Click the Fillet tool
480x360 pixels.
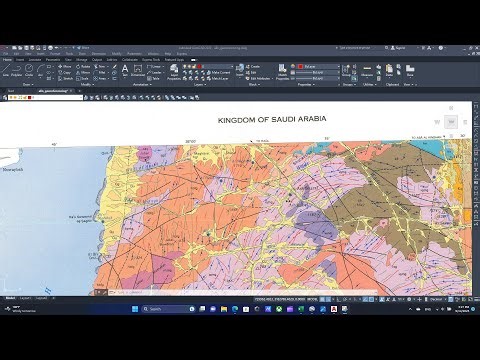tap(99, 72)
